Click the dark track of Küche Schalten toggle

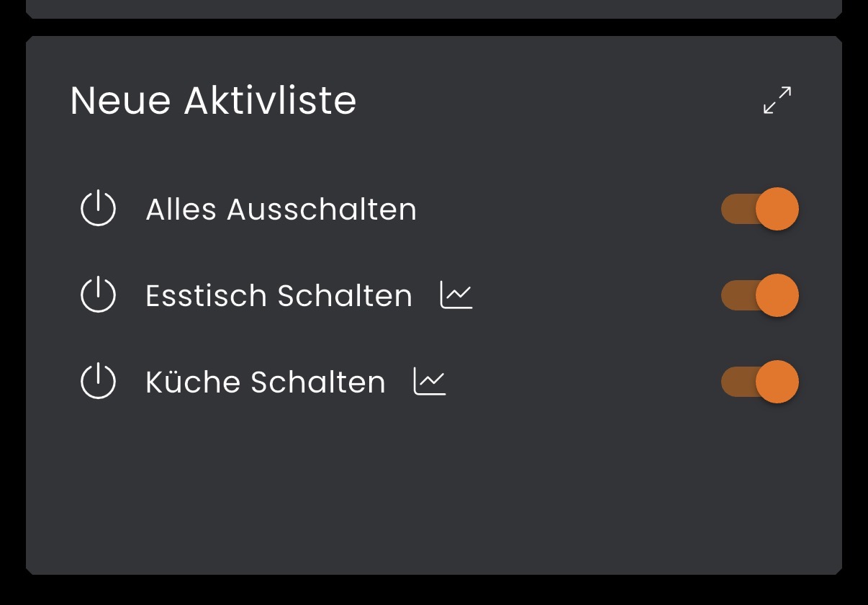click(x=736, y=382)
